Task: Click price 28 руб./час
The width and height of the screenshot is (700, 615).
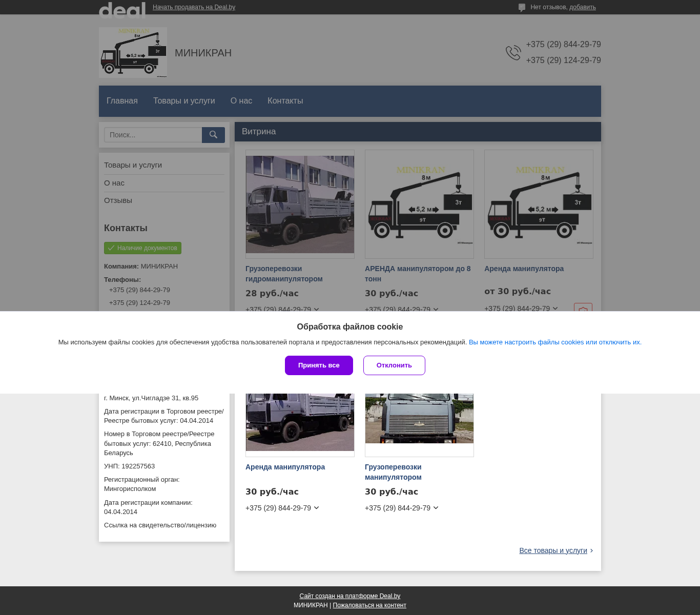Action: click(272, 294)
